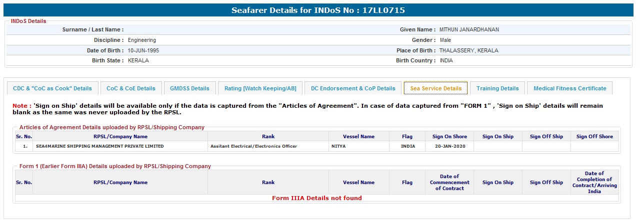Screen dimensions: 644x224
Task: Click the Sea Service Details tab
Action: click(x=435, y=88)
